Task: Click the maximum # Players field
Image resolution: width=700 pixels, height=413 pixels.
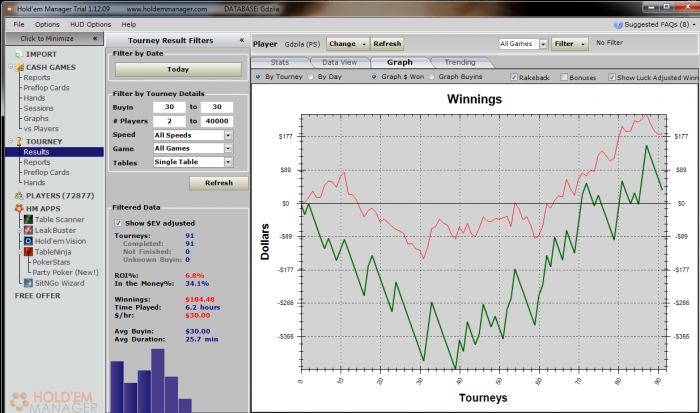Action: [217, 121]
